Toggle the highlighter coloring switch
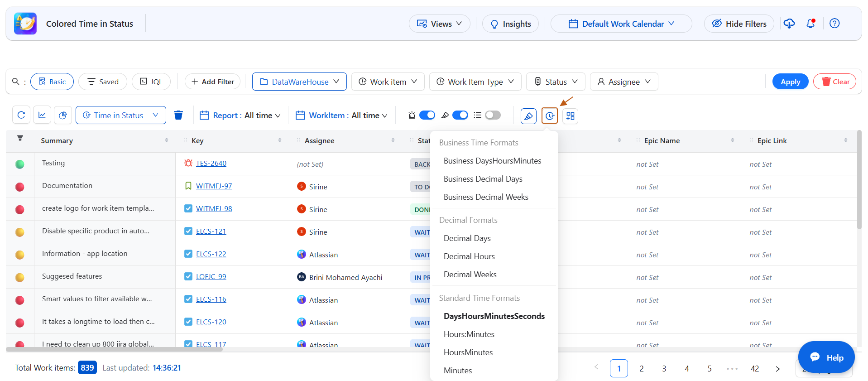The image size is (868, 381). pos(460,115)
